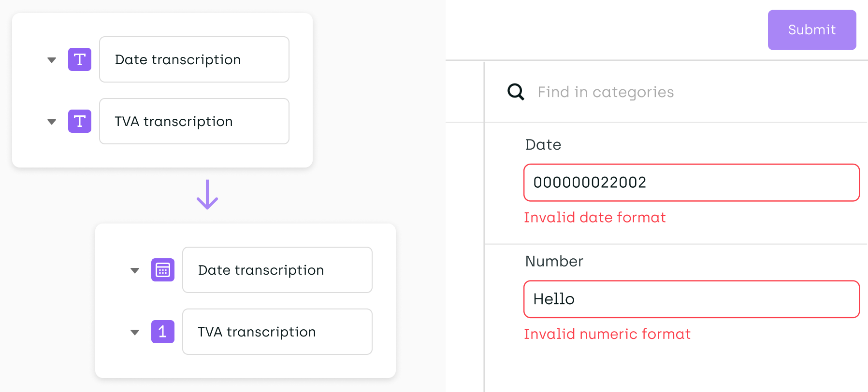
Task: Edit the top TVA transcription name box
Action: point(194,121)
